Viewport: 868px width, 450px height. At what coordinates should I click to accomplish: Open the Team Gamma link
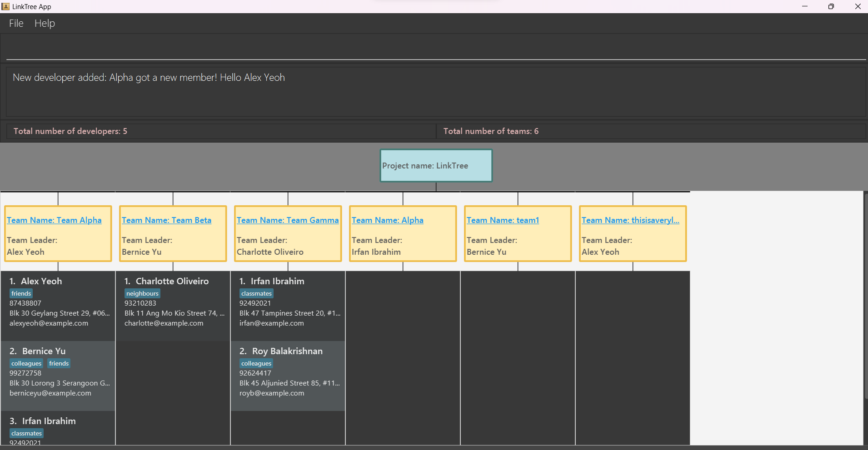tap(288, 220)
